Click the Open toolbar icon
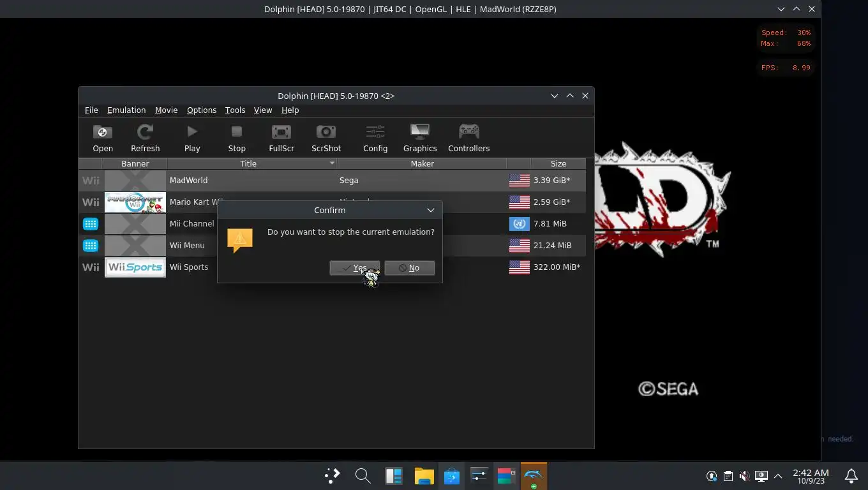This screenshot has height=490, width=868. (102, 132)
